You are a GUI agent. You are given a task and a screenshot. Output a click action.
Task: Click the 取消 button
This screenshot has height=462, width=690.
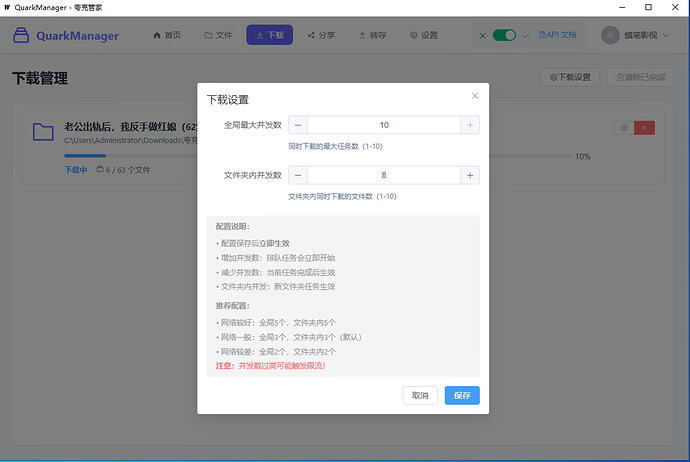click(x=420, y=396)
